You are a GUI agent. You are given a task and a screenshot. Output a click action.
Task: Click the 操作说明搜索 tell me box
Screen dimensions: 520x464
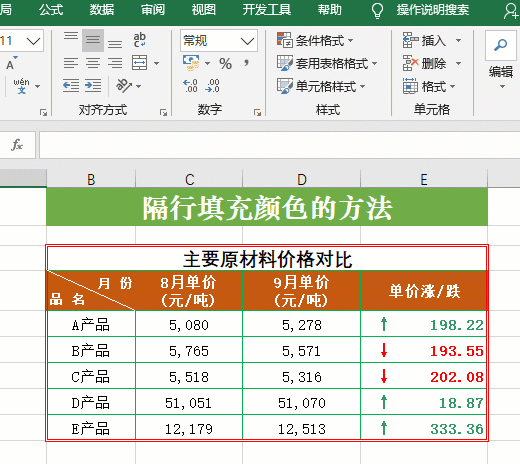(433, 10)
